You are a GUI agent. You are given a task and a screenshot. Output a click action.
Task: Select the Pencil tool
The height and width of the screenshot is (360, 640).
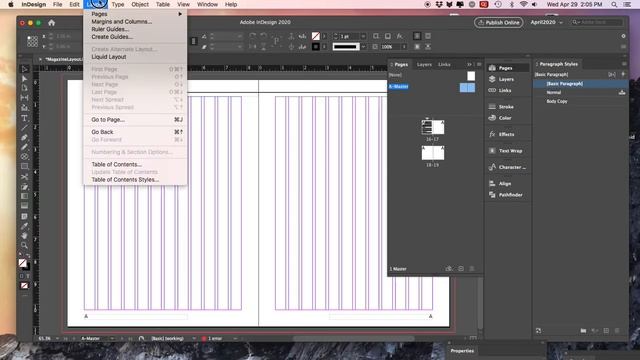pos(24,147)
